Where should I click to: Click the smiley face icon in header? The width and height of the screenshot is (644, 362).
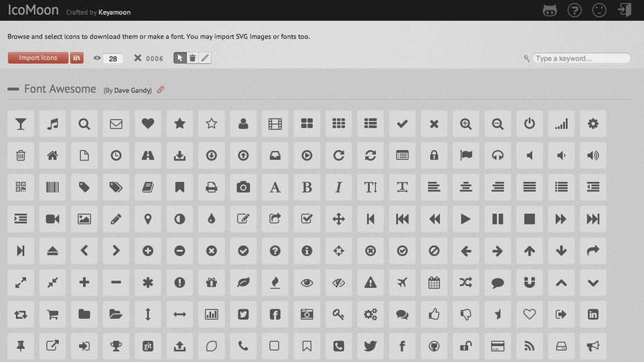click(x=599, y=10)
